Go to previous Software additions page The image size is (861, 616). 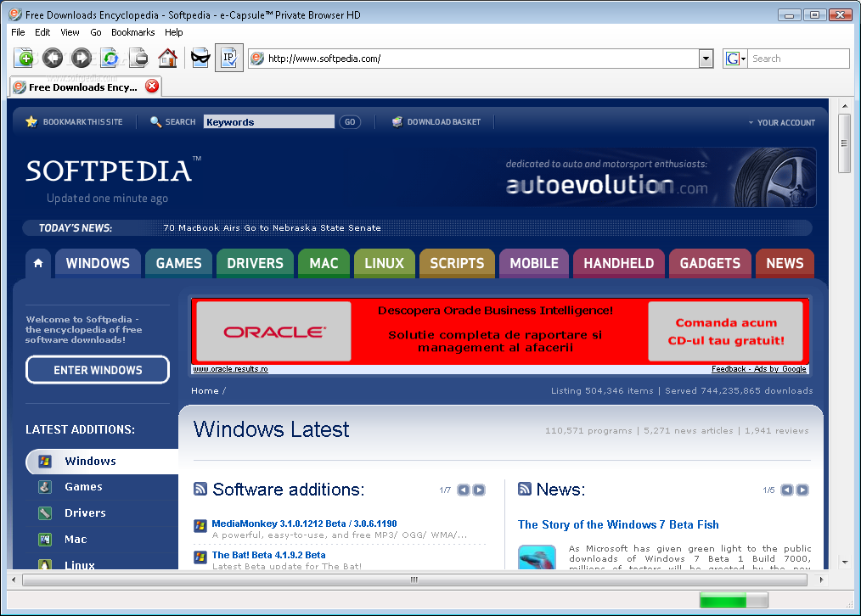click(x=464, y=490)
